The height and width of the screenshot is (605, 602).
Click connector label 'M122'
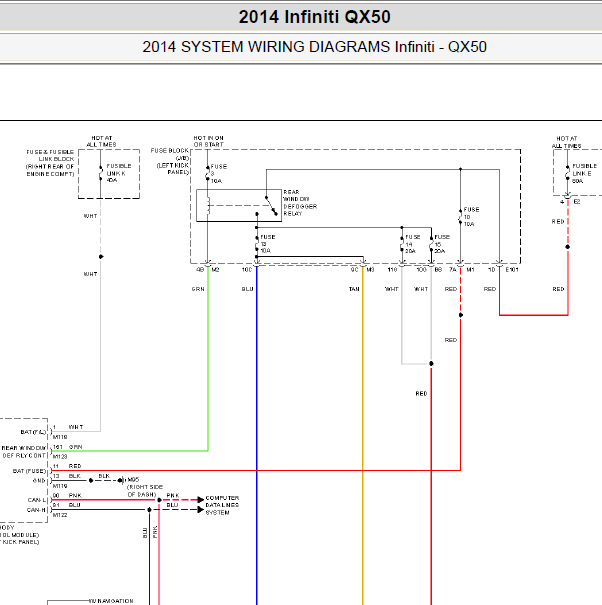click(x=60, y=515)
